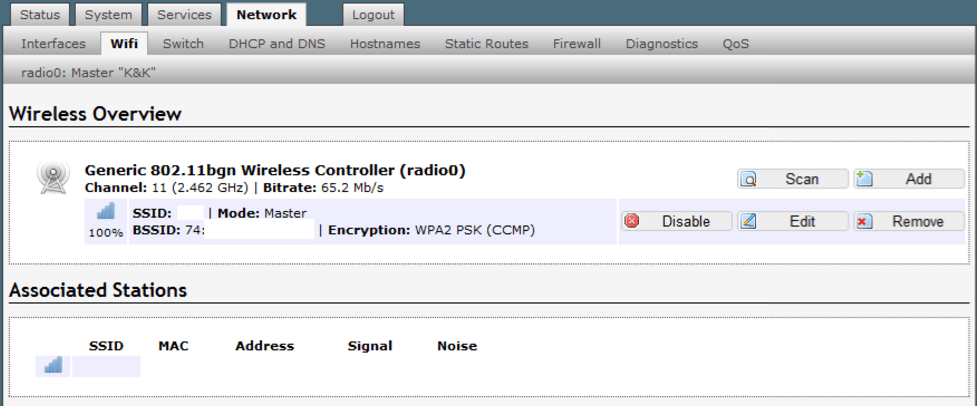Image resolution: width=977 pixels, height=406 pixels.
Task: Click the wireless controller antenna icon
Action: (x=52, y=177)
